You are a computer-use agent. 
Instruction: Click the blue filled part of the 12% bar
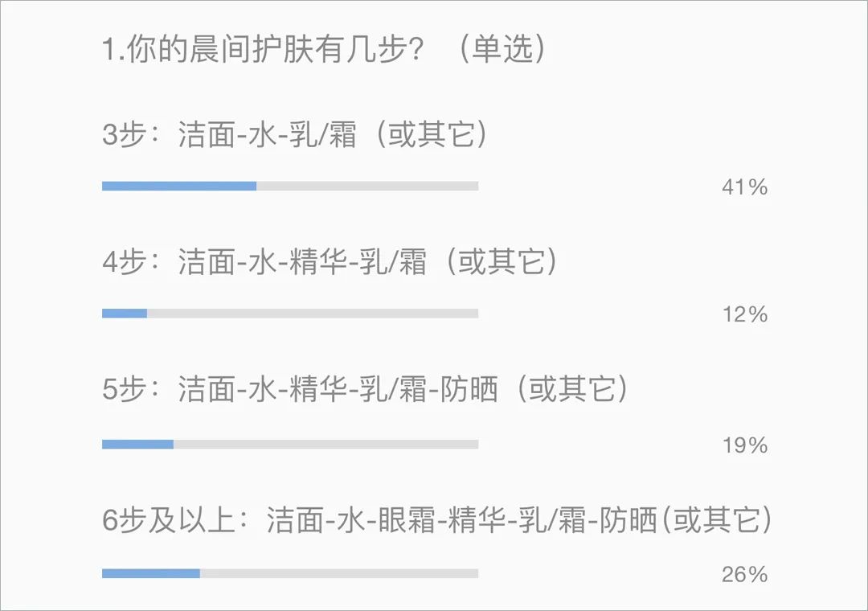coord(125,314)
